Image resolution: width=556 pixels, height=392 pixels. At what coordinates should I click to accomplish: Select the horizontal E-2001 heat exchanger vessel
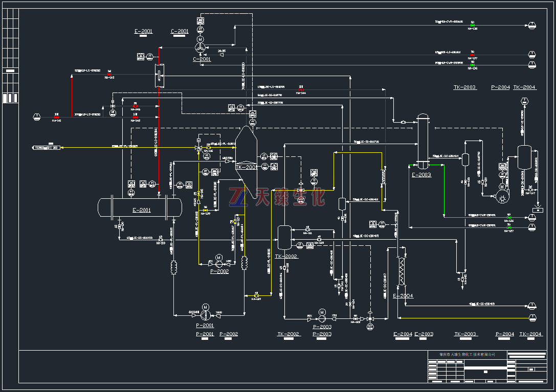click(x=140, y=208)
